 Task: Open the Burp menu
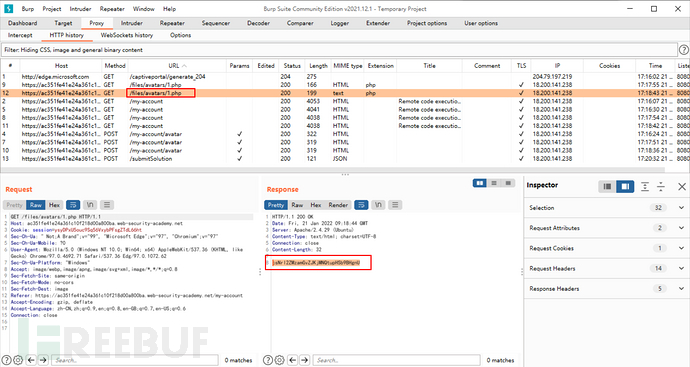click(28, 9)
